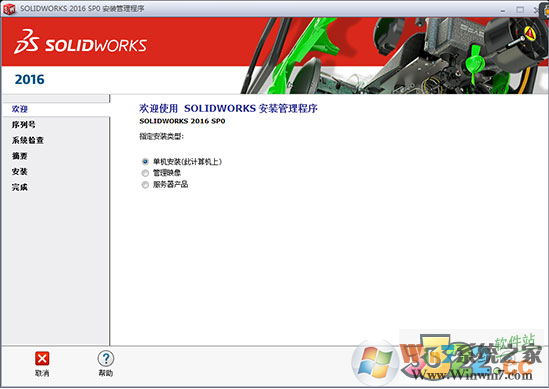Viewport: 549px width, 389px height.
Task: Click the window title SOLIDWORKS 2016 SP0 安装管理程序
Action: [82, 8]
